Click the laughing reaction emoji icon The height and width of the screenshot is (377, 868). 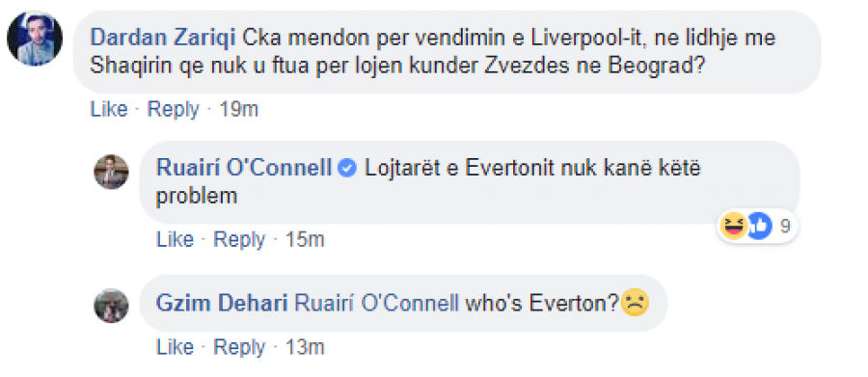(734, 227)
